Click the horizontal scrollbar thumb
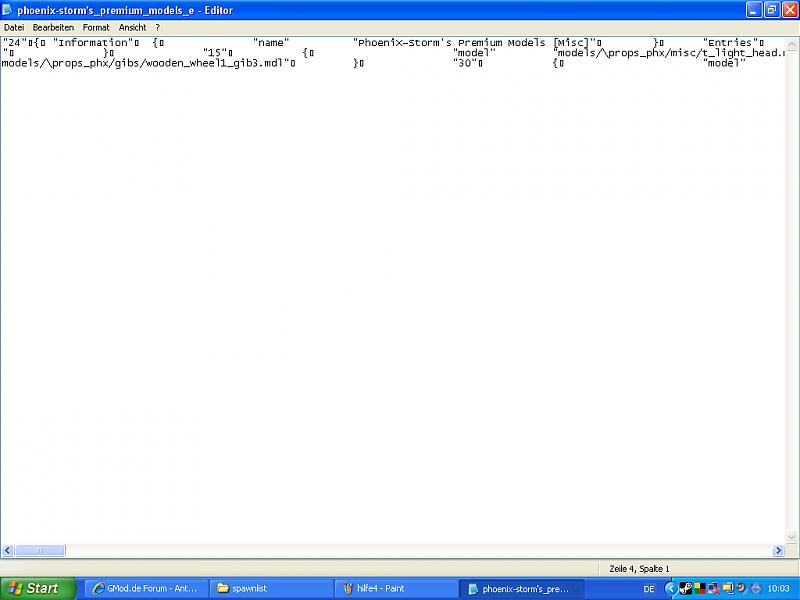Image resolution: width=800 pixels, height=600 pixels. (x=40, y=550)
